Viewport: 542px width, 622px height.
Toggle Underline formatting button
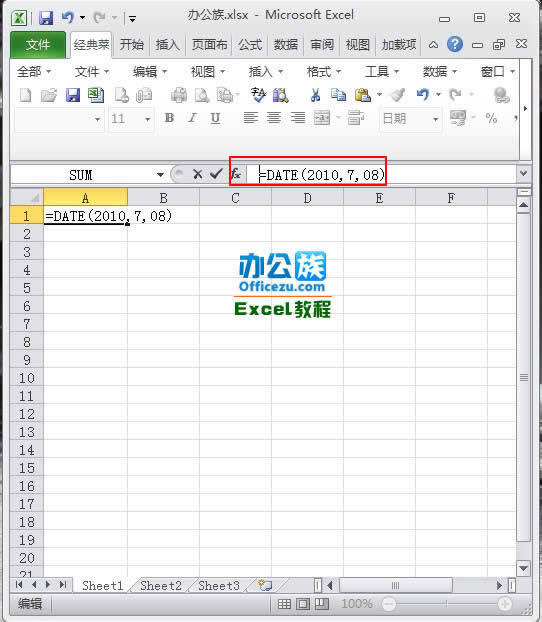(215, 118)
